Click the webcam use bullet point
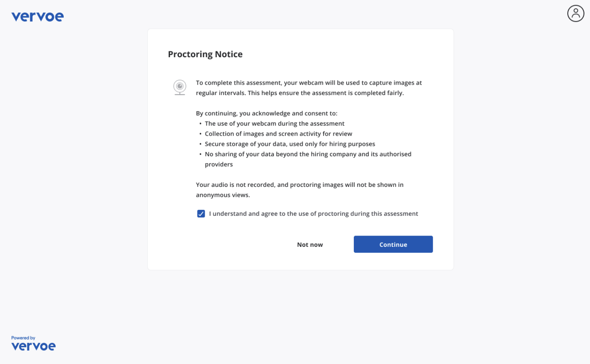Screen dimensions: 590x364 click(x=274, y=124)
